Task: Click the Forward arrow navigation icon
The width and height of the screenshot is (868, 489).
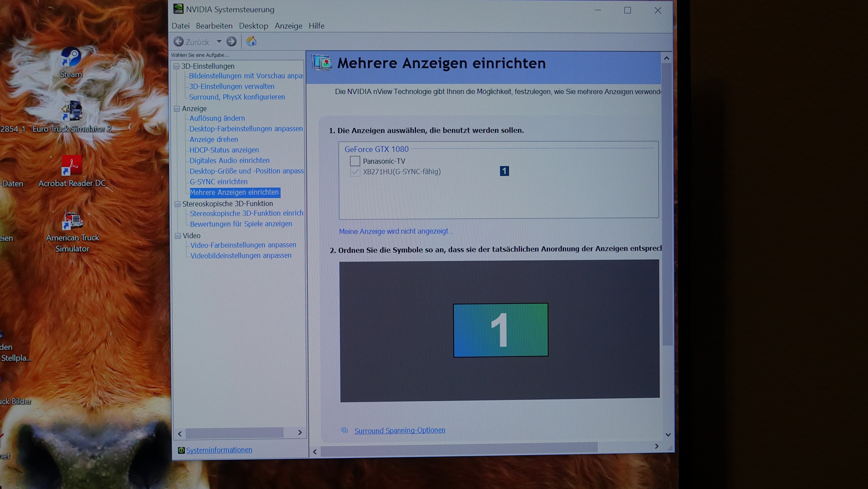Action: point(231,42)
